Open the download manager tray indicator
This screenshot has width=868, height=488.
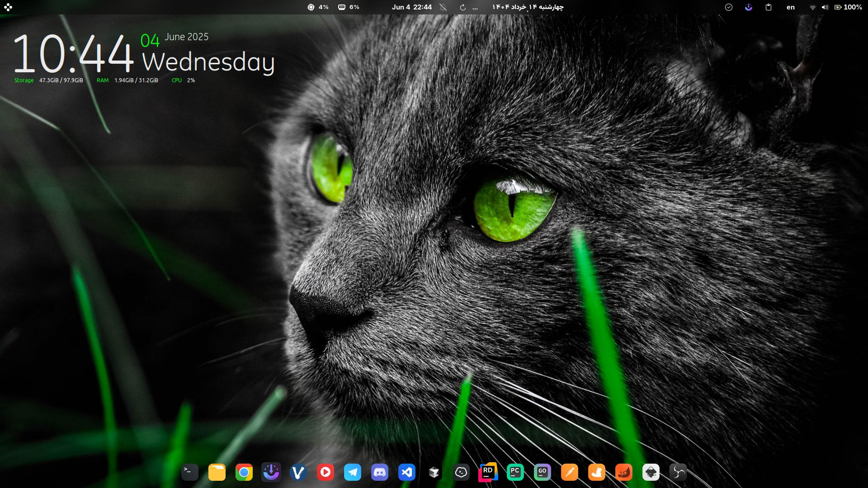tap(749, 7)
